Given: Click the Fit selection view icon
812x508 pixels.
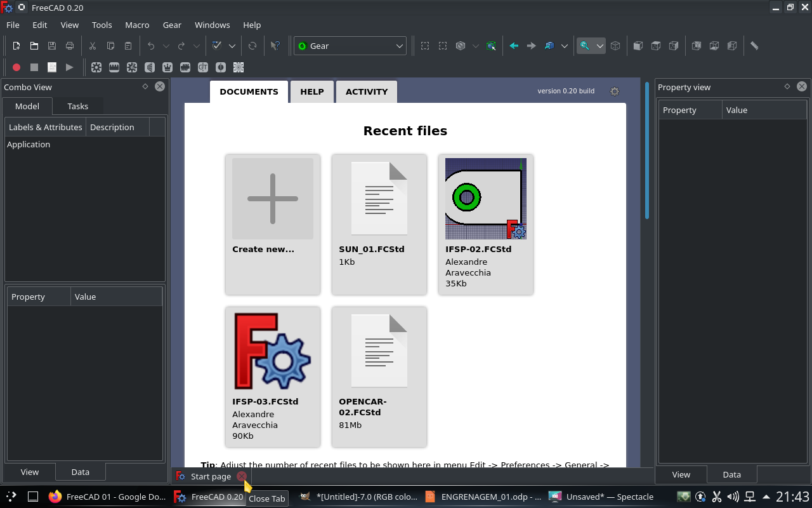Looking at the screenshot, I should click(x=443, y=46).
